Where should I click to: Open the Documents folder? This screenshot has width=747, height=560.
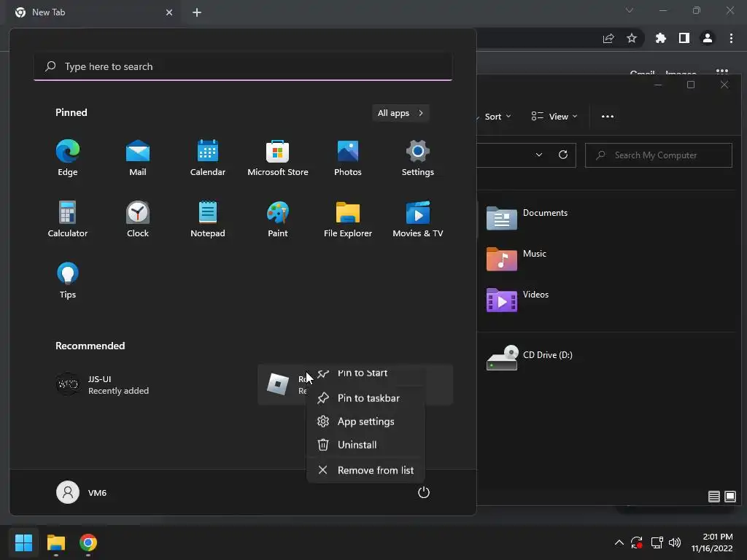[x=528, y=218]
